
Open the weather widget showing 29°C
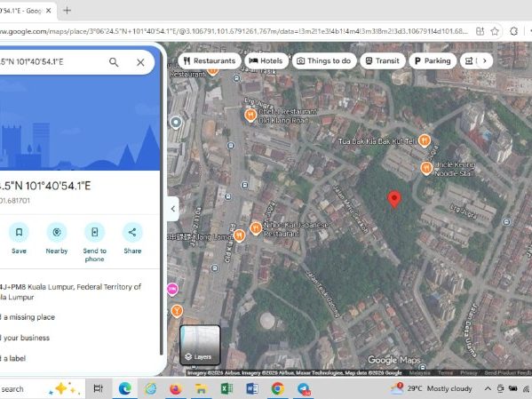click(431, 388)
